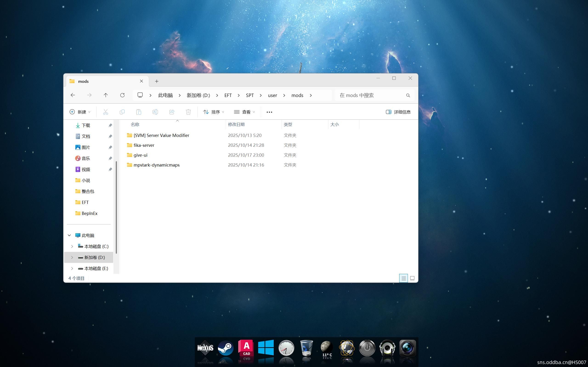Switch to details list view button
The height and width of the screenshot is (367, 588).
tap(403, 278)
